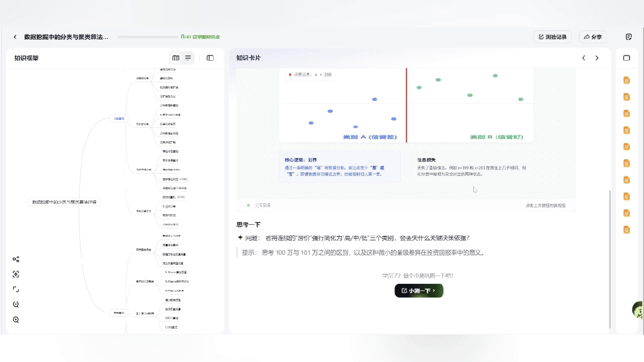The height and width of the screenshot is (362, 644).
Task: Toggle the list layout view in 知识框架 panel
Action: [x=187, y=58]
